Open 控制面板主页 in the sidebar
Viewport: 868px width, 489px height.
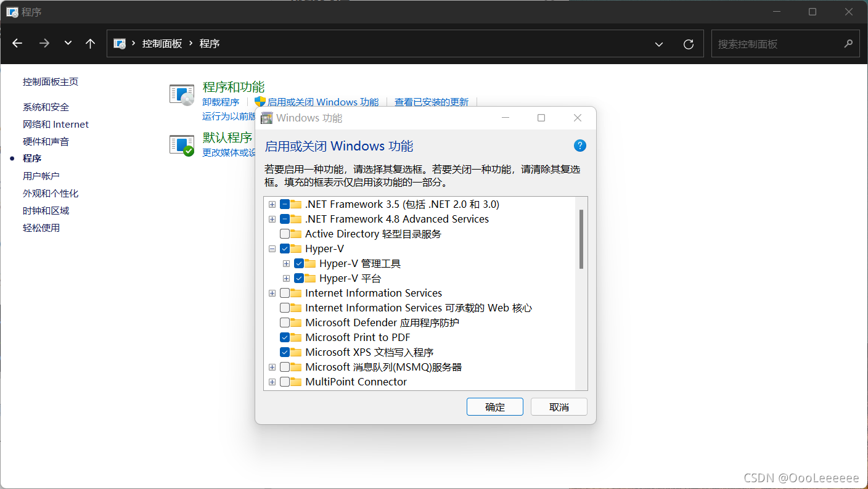(51, 82)
